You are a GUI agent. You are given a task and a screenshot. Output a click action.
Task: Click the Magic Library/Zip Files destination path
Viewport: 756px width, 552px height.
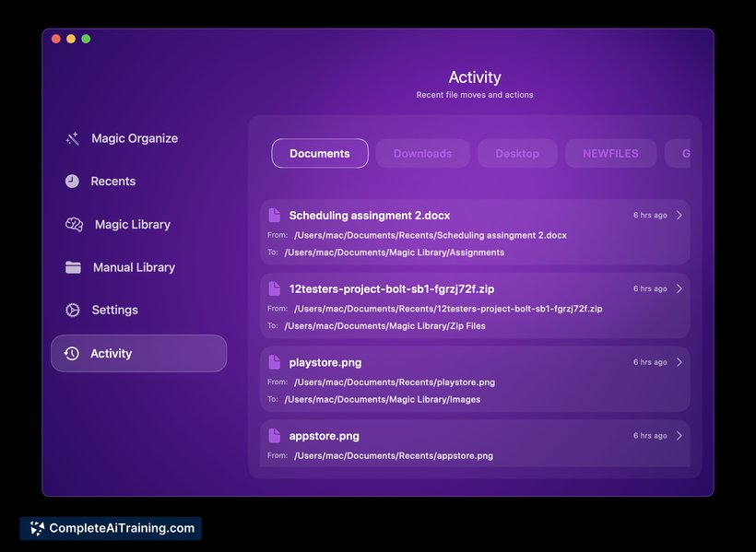coord(384,326)
